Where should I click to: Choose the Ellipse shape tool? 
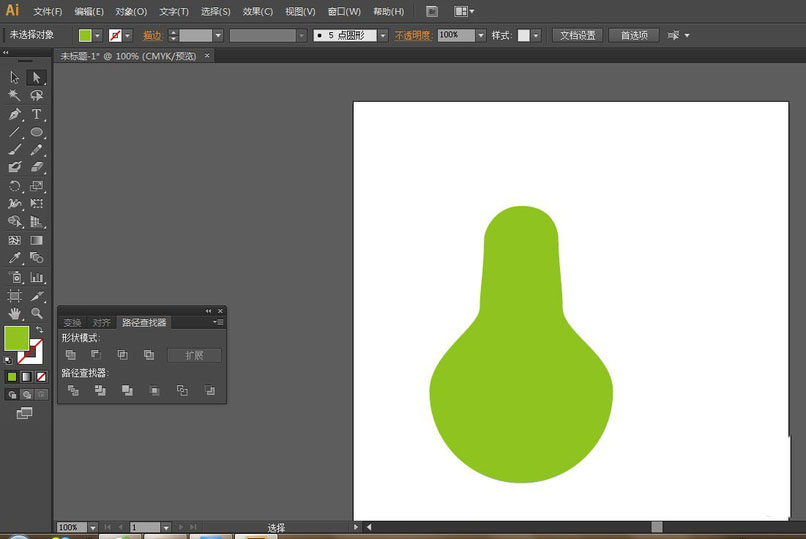(37, 132)
